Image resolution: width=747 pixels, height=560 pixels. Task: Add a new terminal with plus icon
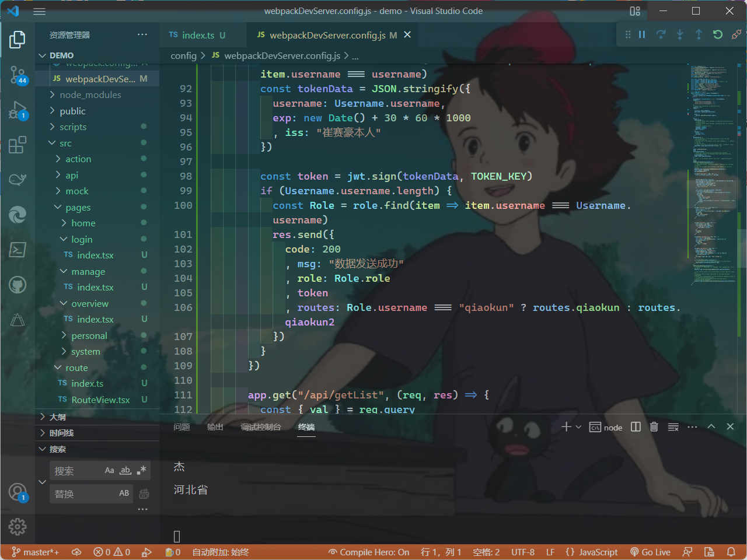point(566,427)
